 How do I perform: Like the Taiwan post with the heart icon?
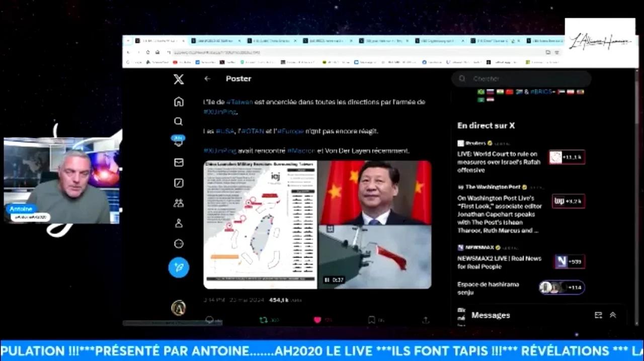[x=317, y=320]
